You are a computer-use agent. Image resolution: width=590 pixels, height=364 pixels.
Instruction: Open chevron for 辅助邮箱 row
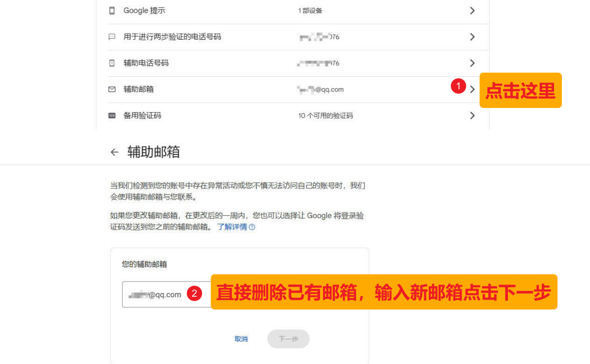coord(472,89)
